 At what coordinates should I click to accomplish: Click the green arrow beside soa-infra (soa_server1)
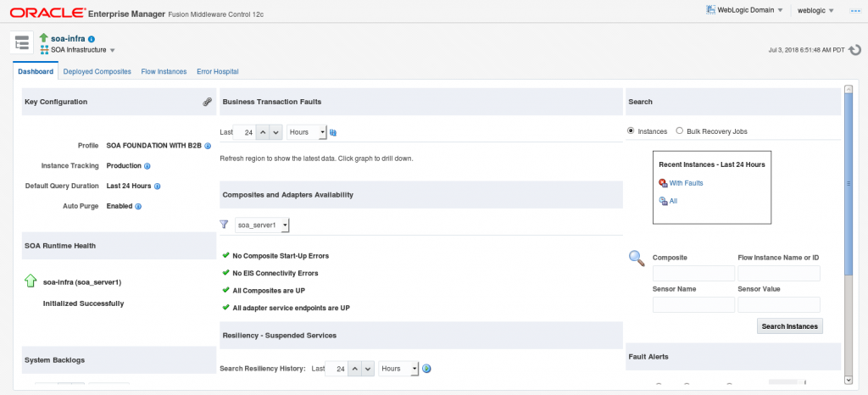pos(30,281)
